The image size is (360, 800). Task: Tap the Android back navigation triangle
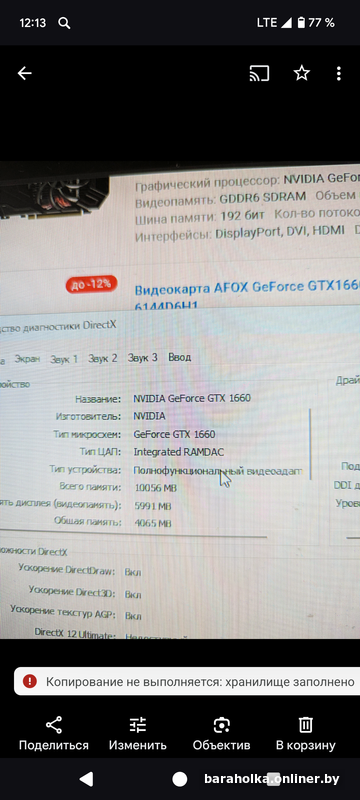click(x=87, y=779)
